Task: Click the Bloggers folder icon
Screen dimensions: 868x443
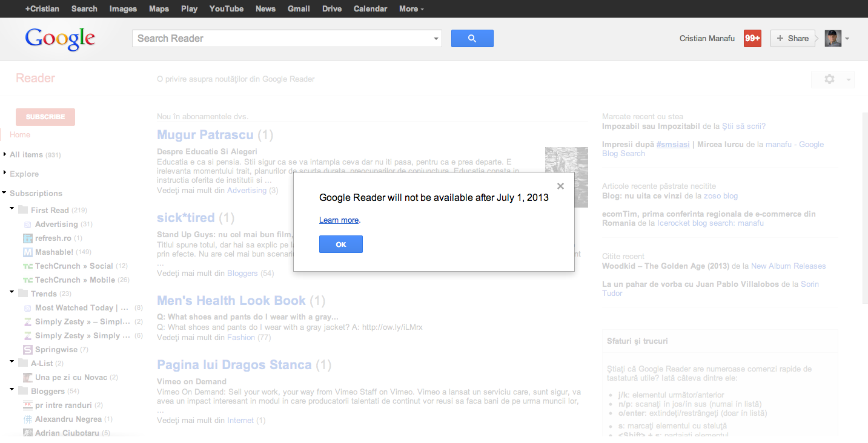Action: 23,391
